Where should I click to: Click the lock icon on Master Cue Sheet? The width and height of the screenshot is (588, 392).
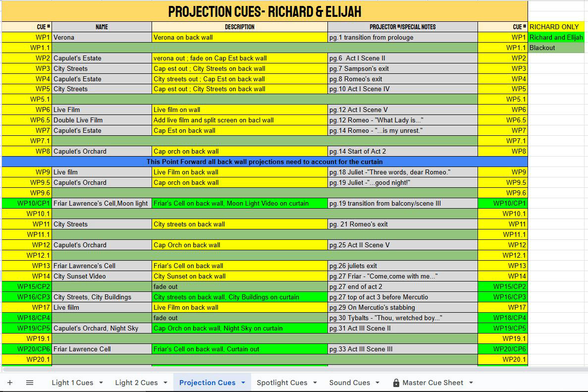click(x=396, y=383)
